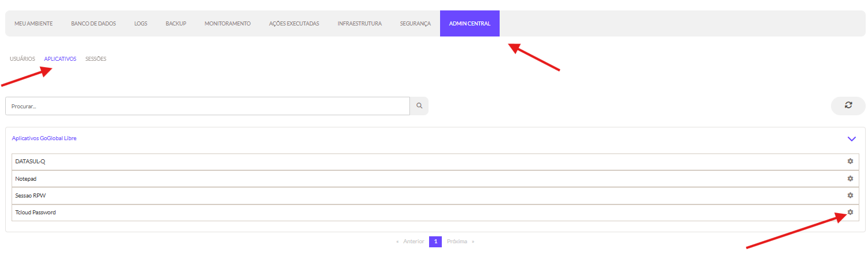Open settings gear for Notepad

coord(850,178)
